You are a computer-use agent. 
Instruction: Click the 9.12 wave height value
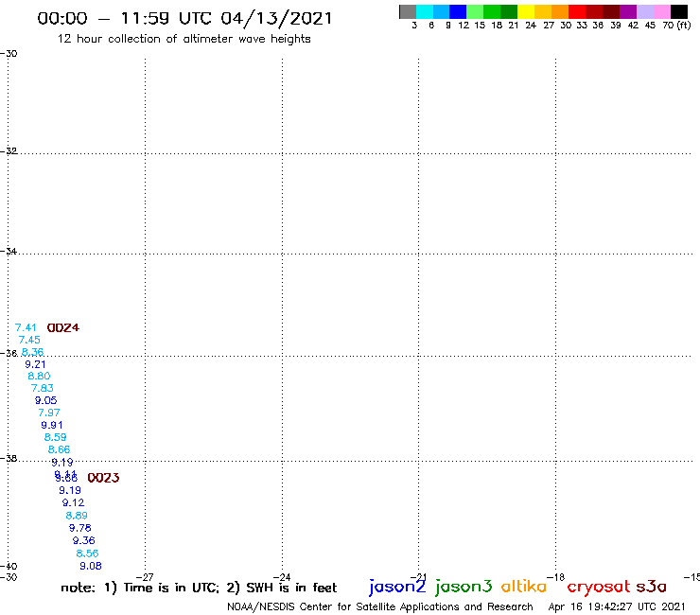pyautogui.click(x=73, y=503)
